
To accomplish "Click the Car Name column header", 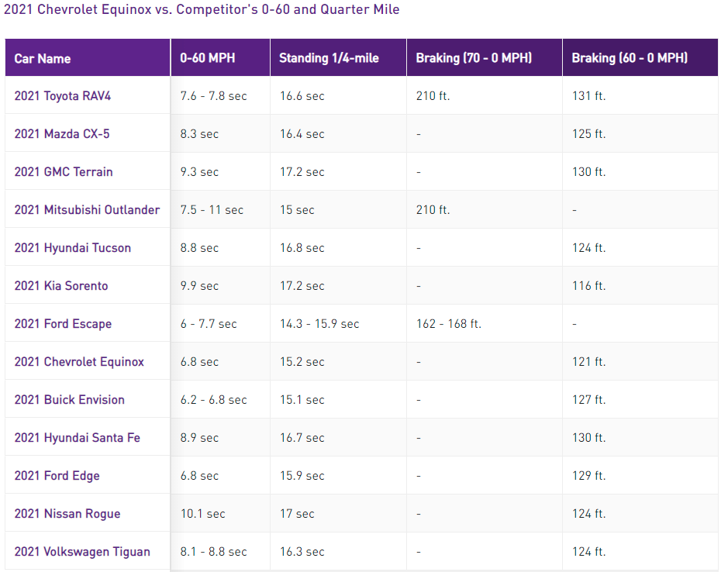I will tap(43, 58).
